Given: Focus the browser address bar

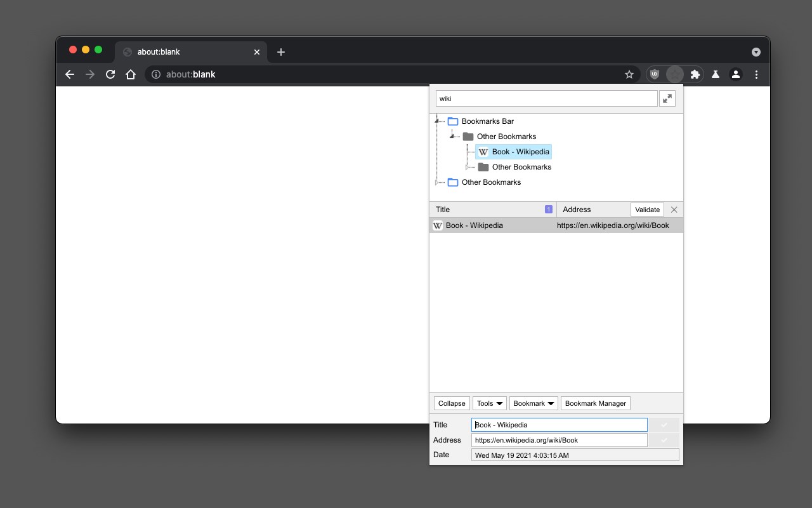Looking at the screenshot, I should [x=393, y=74].
